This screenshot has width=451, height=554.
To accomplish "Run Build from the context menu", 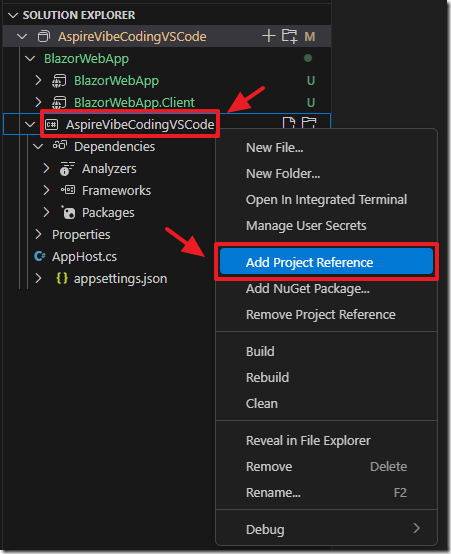I will 326,352.
